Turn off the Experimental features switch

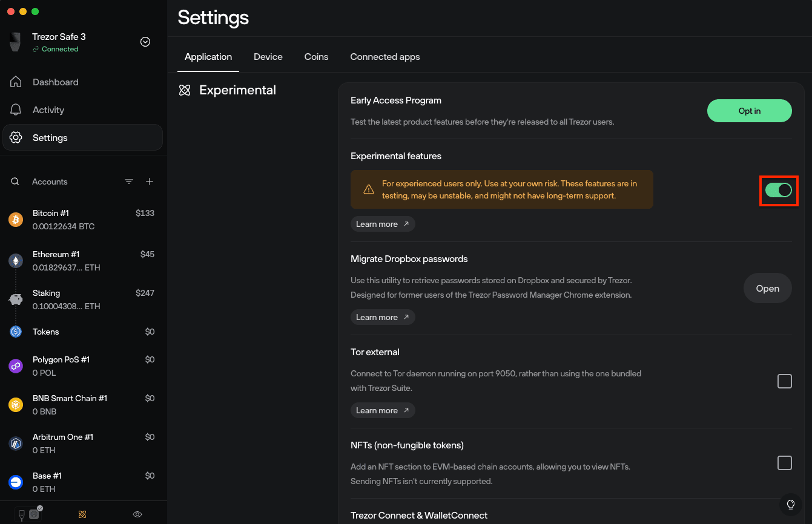tap(779, 190)
